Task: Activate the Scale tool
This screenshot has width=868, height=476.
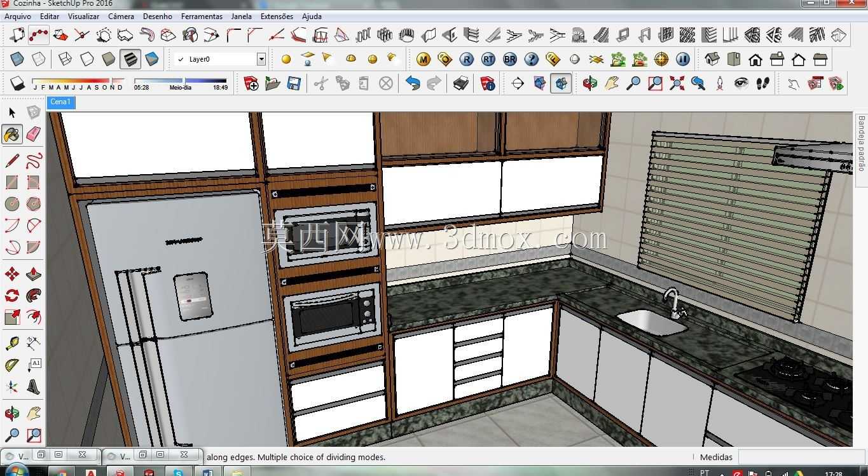Action: tap(12, 317)
